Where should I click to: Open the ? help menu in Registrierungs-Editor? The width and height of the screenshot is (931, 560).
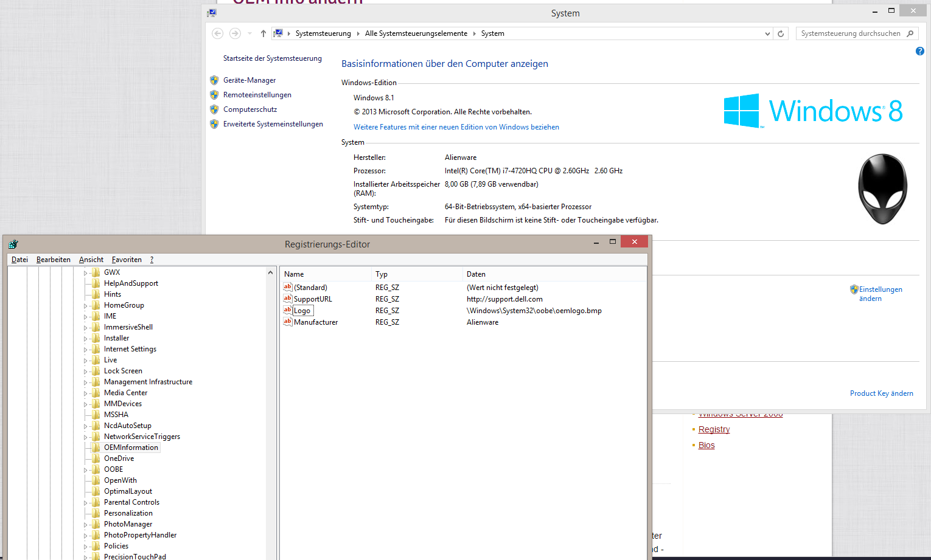coord(152,260)
